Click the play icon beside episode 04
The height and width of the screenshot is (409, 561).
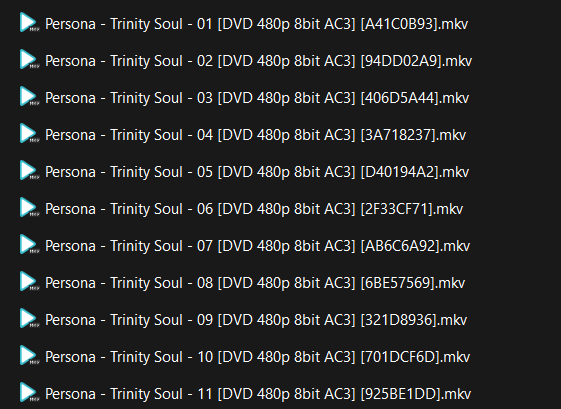click(x=29, y=134)
